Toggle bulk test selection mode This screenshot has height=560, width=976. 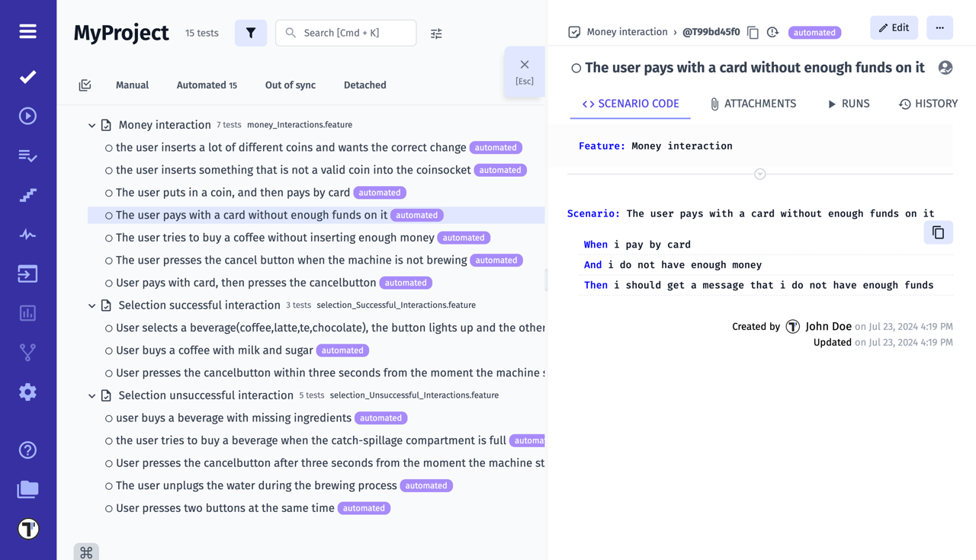85,85
